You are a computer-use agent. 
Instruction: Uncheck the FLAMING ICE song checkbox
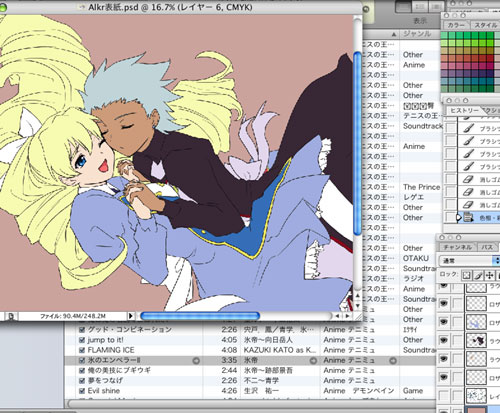pos(82,350)
